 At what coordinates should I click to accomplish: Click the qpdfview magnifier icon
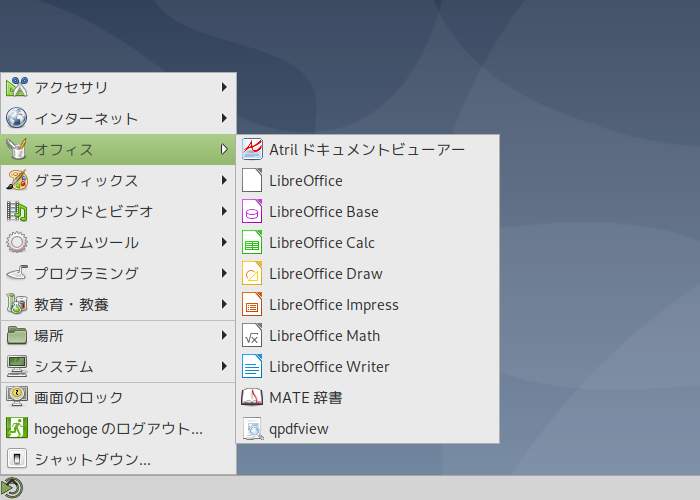coord(252,429)
